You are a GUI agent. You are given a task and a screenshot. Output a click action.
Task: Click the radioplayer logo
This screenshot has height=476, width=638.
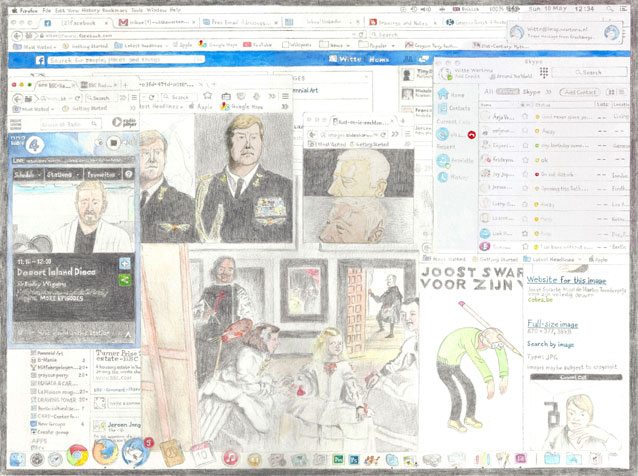(124, 122)
